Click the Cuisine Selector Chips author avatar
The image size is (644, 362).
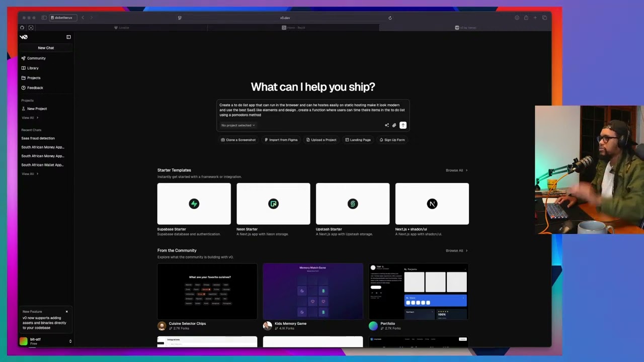tap(162, 326)
